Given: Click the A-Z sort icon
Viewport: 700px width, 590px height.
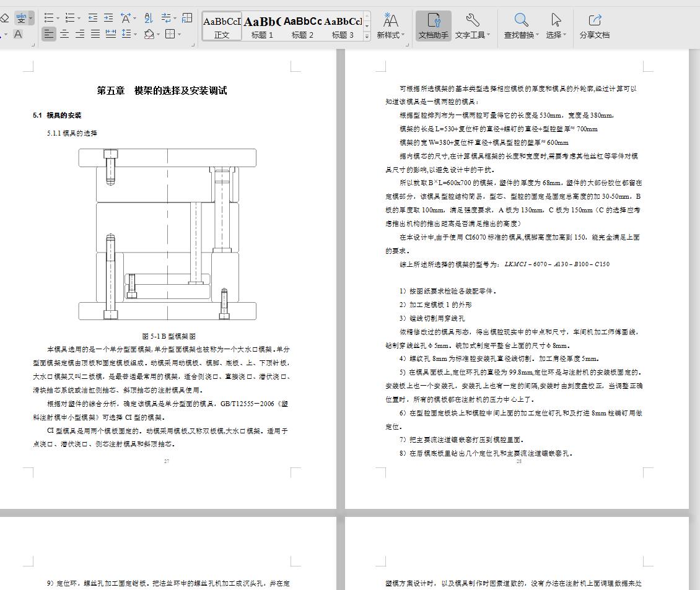Looking at the screenshot, I should [149, 19].
